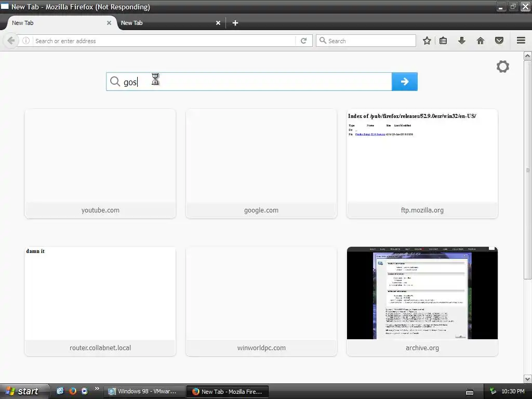Open the site information icon in address bar
Screen dimensions: 532x399
(26, 41)
